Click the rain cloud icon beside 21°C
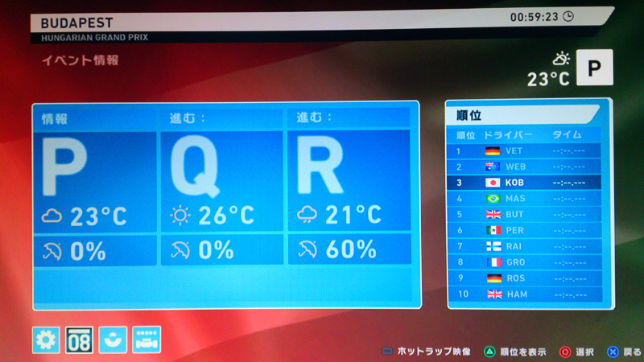 tap(307, 214)
